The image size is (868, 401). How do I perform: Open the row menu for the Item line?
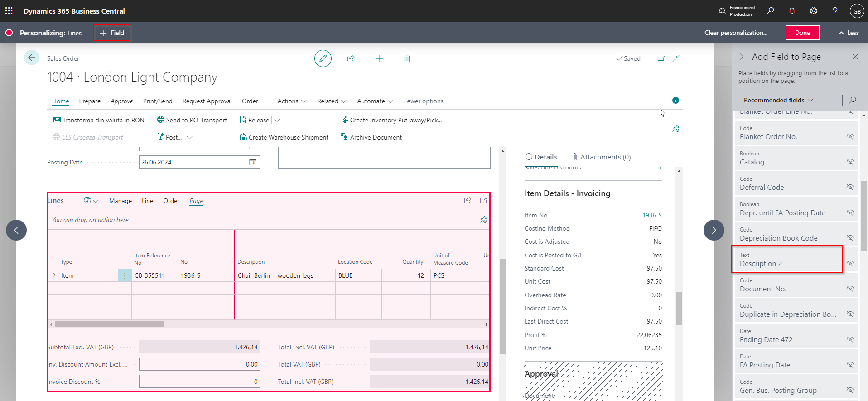(x=125, y=275)
